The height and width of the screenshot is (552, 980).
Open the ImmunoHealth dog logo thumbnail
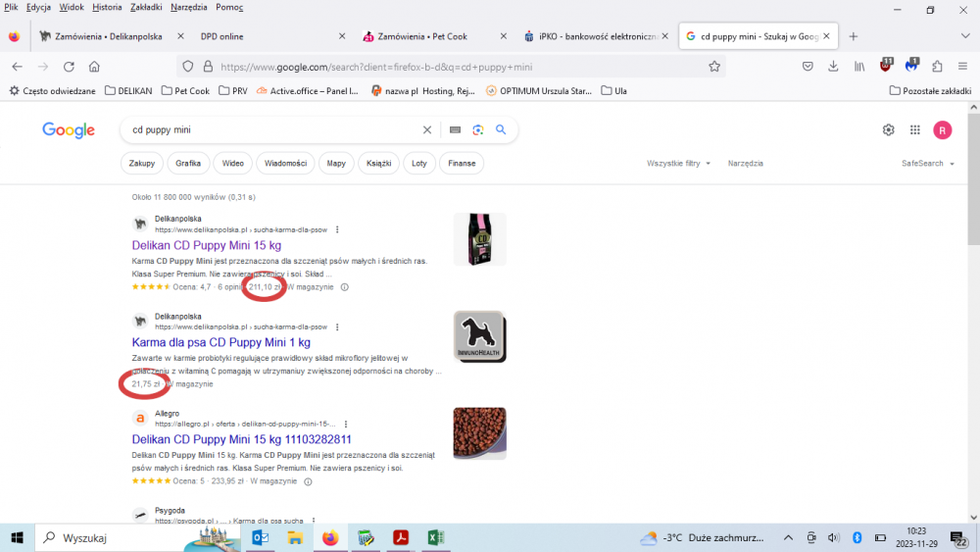[480, 336]
